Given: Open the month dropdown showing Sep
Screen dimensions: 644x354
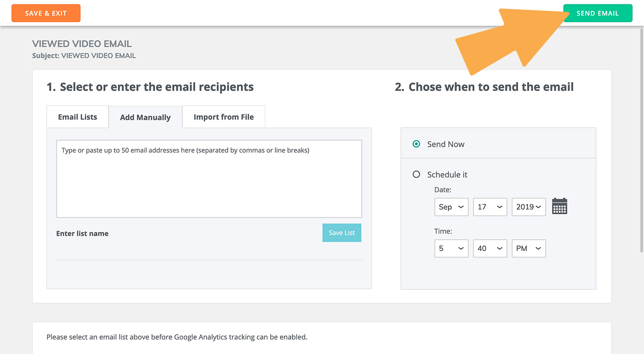Looking at the screenshot, I should 451,207.
